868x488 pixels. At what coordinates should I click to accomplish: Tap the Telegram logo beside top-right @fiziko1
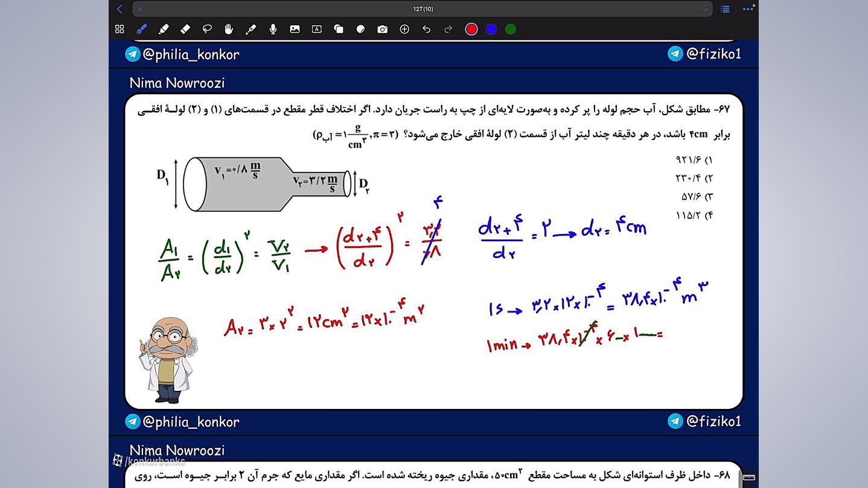[x=675, y=54]
